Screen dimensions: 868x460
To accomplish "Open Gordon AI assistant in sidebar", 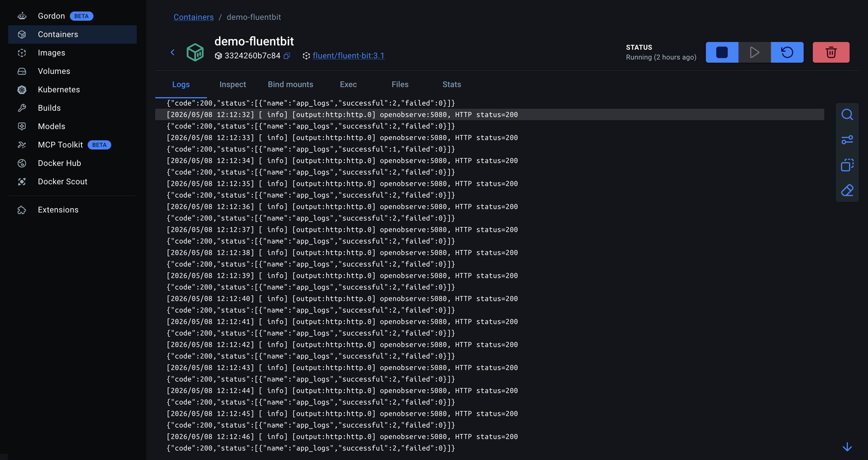I will [72, 16].
